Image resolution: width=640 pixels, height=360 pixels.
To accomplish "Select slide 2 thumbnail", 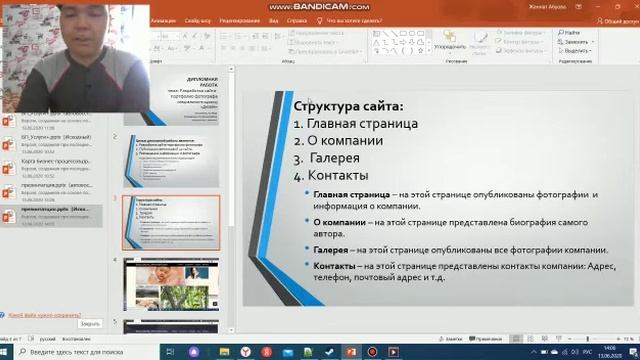I will (x=171, y=161).
